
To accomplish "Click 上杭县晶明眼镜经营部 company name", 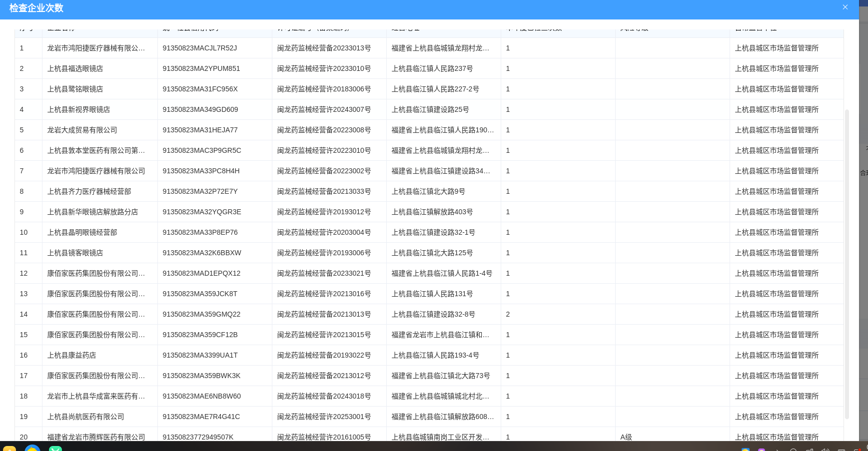I will point(82,232).
